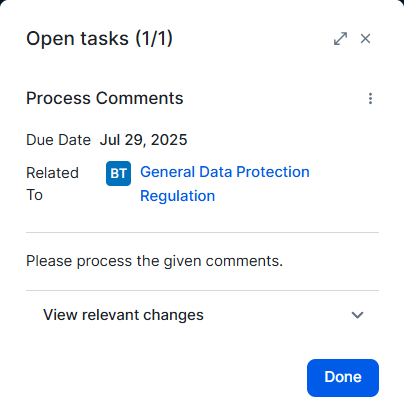Screen dimensions: 404x420
Task: Mark the task as Done
Action: point(343,378)
